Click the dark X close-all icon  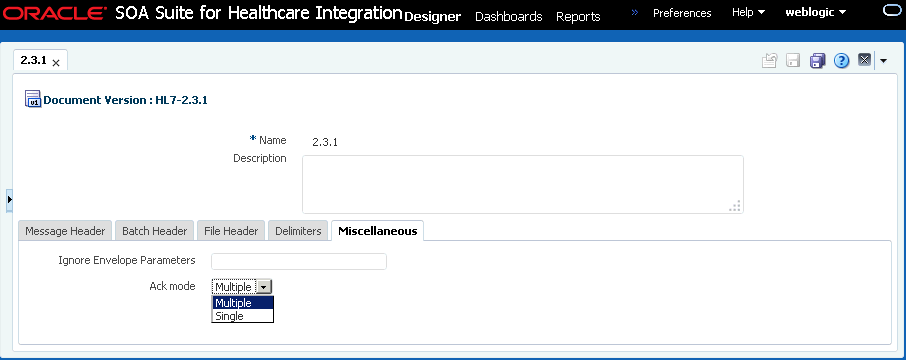tap(864, 60)
